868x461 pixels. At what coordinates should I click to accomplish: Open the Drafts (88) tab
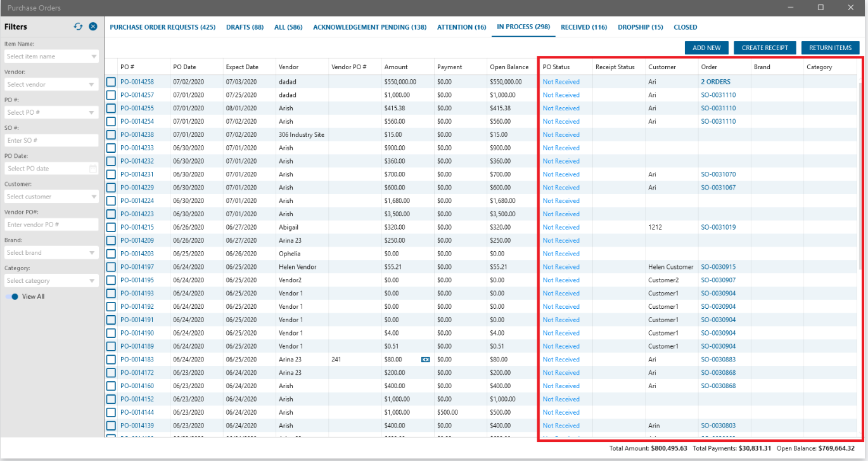pyautogui.click(x=245, y=27)
